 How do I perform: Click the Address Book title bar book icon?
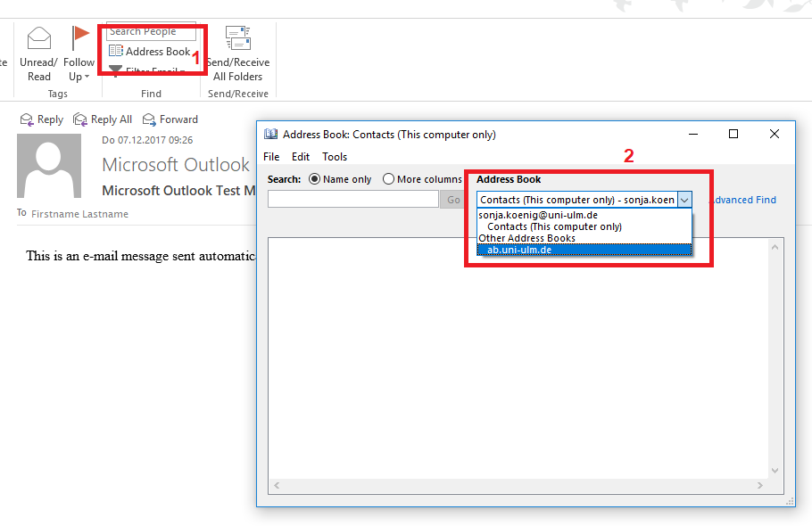271,135
